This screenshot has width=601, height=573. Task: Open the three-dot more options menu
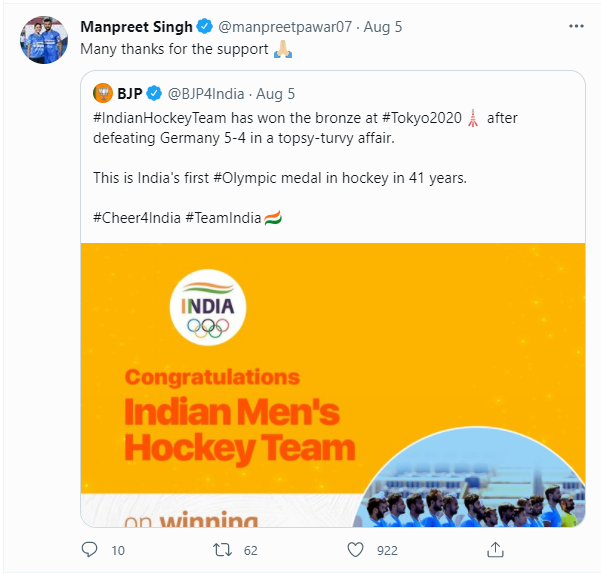click(576, 26)
